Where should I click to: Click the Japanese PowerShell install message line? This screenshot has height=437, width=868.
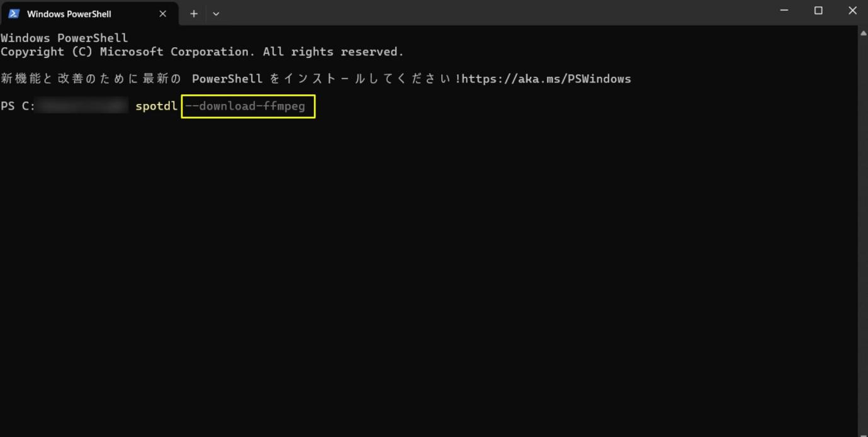(316, 79)
